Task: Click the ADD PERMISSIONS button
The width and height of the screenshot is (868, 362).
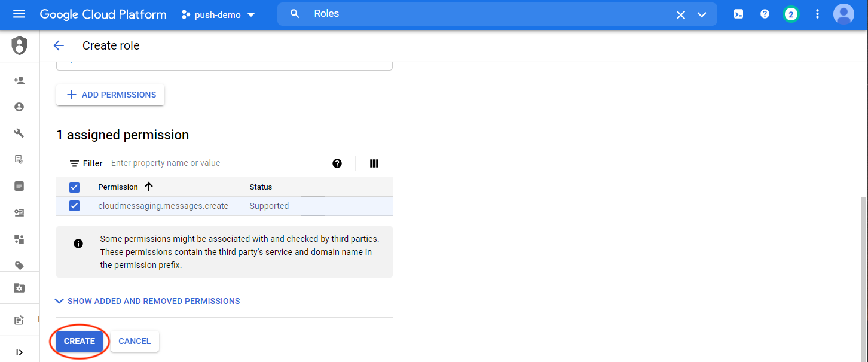Action: pos(111,95)
